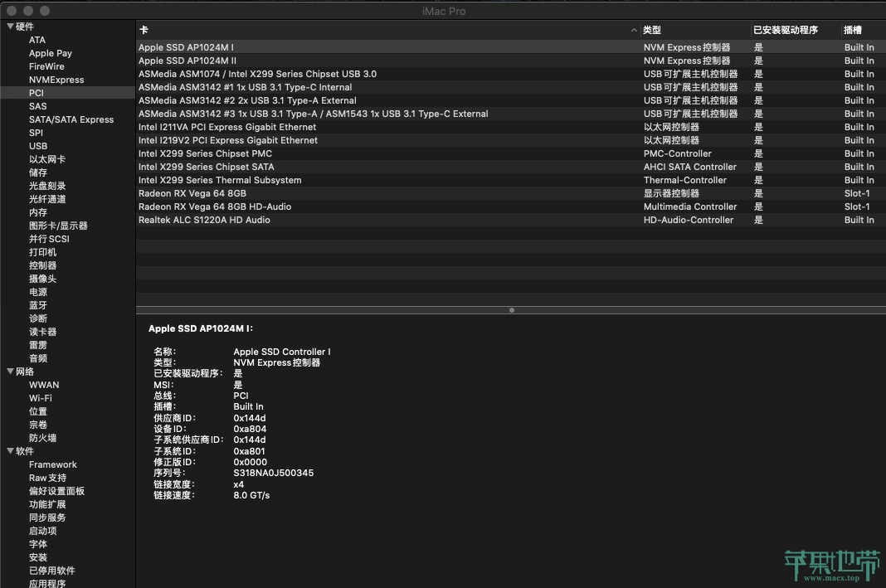Select 光纤通道 in the sidebar

[x=47, y=199]
